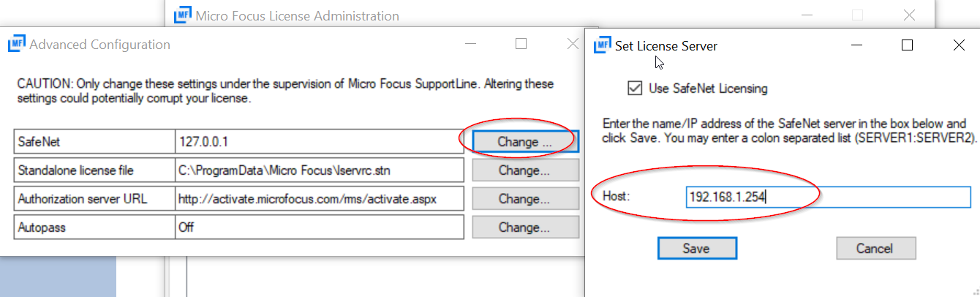Click the MF icon in Set License Server title bar

tap(602, 45)
